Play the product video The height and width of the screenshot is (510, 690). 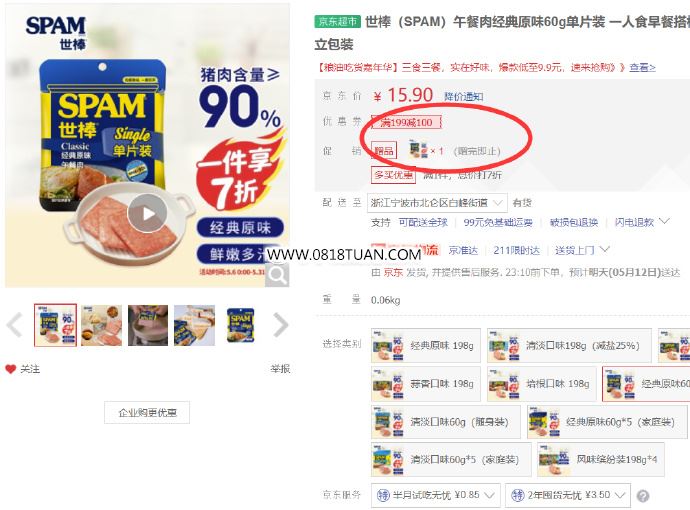tap(147, 213)
